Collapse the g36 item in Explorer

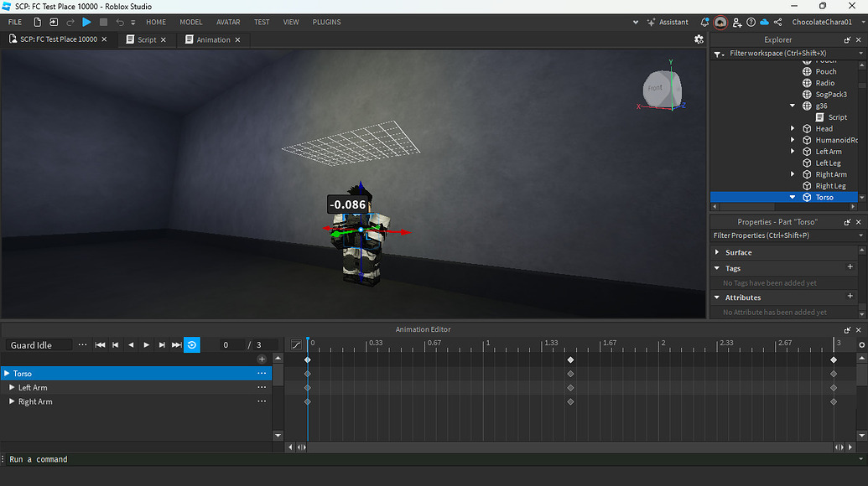pyautogui.click(x=792, y=106)
